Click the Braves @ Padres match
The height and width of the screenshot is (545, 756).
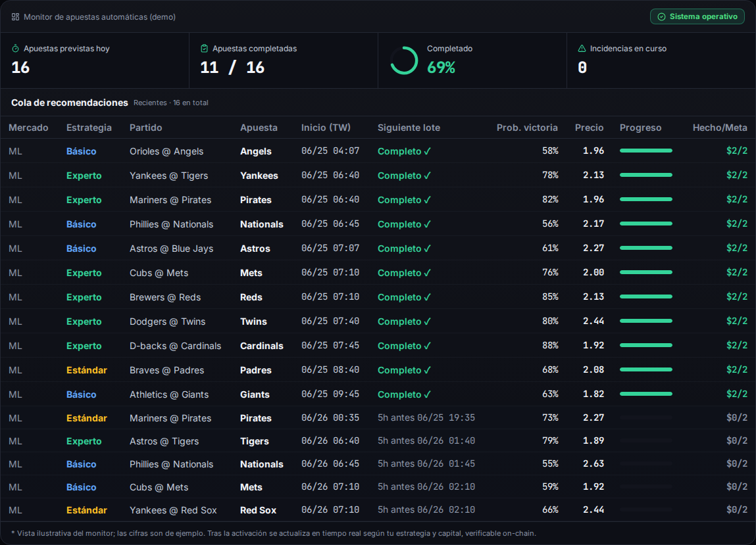[167, 370]
